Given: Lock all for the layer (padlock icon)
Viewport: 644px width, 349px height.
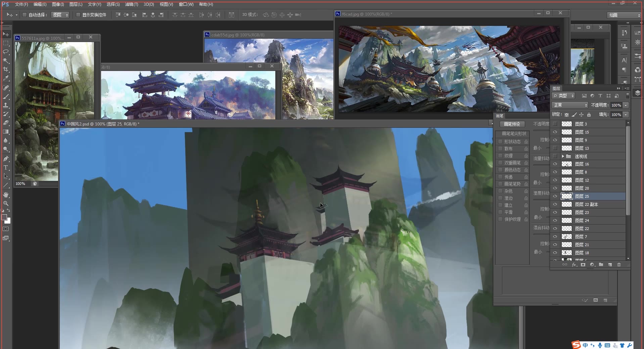Looking at the screenshot, I should point(589,115).
